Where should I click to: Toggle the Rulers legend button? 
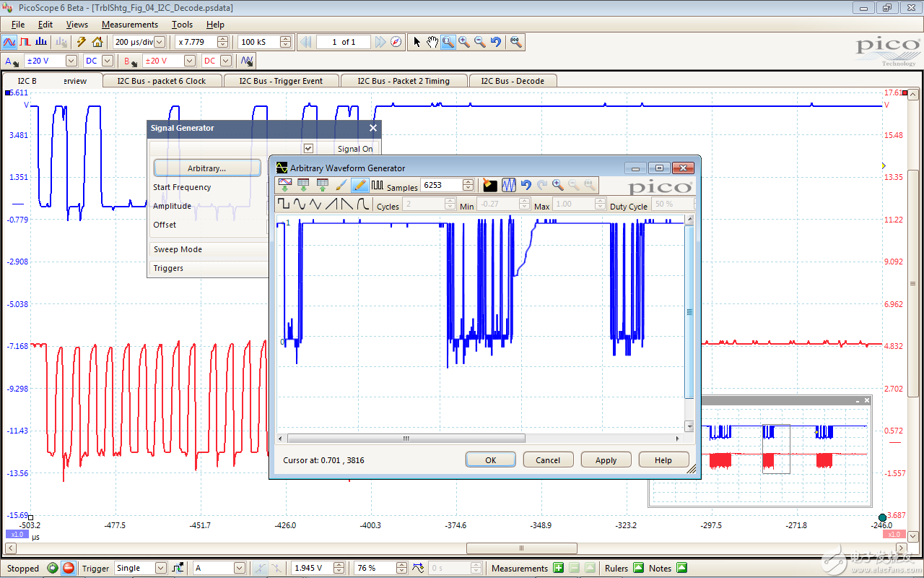639,568
